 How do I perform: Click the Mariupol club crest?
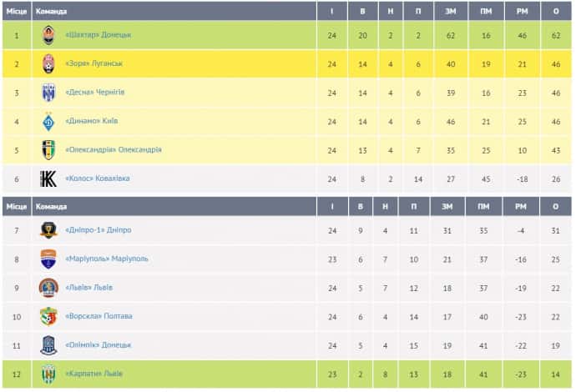(x=48, y=259)
